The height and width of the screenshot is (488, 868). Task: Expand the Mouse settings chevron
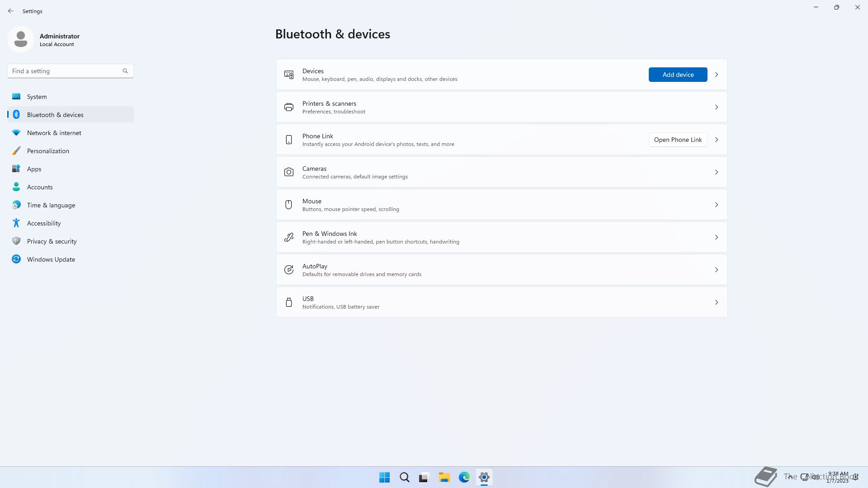[x=717, y=205]
